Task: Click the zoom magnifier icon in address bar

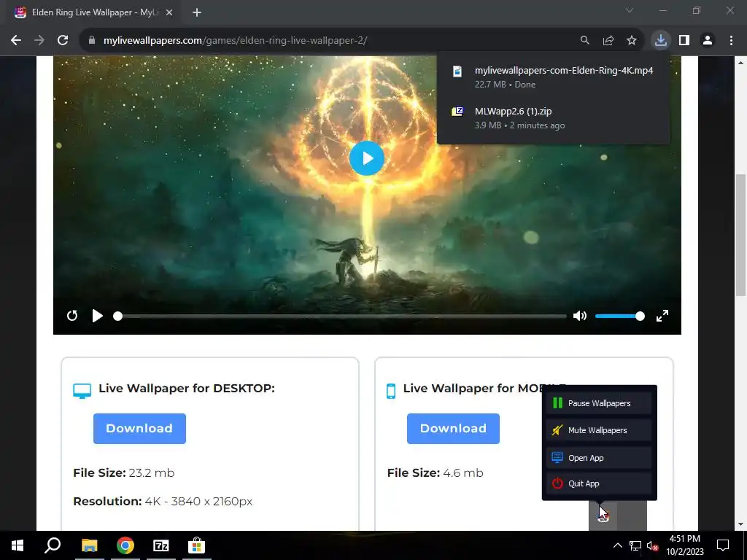Action: [x=584, y=41]
